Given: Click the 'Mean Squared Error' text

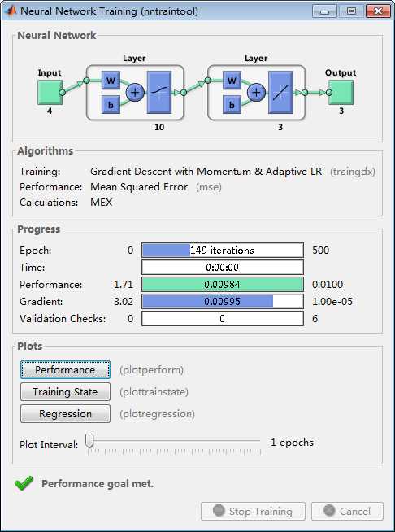Looking at the screenshot, I should [x=139, y=187].
